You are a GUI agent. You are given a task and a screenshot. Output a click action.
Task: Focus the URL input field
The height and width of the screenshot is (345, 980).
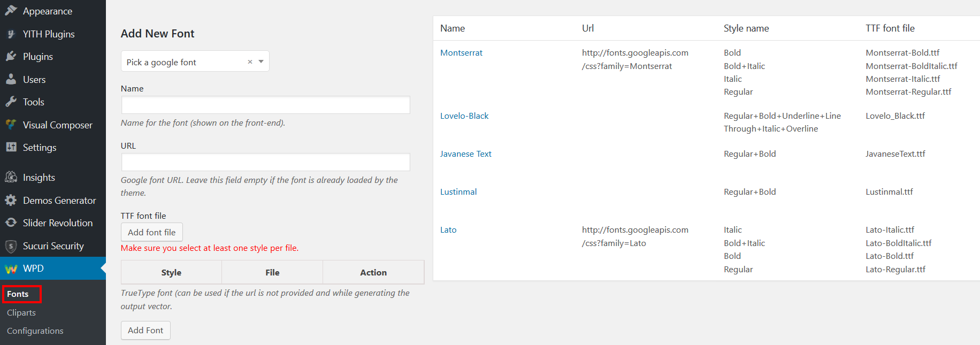(x=265, y=162)
